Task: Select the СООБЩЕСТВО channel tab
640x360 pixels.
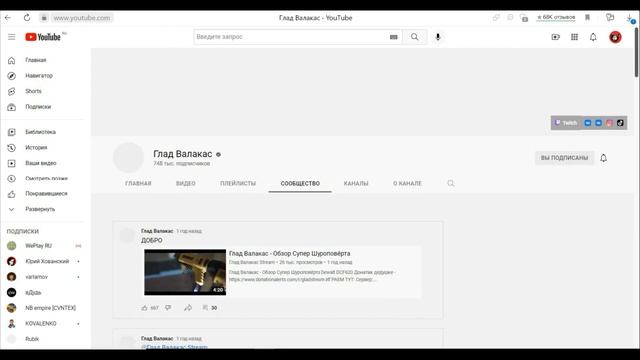Action: (300, 183)
